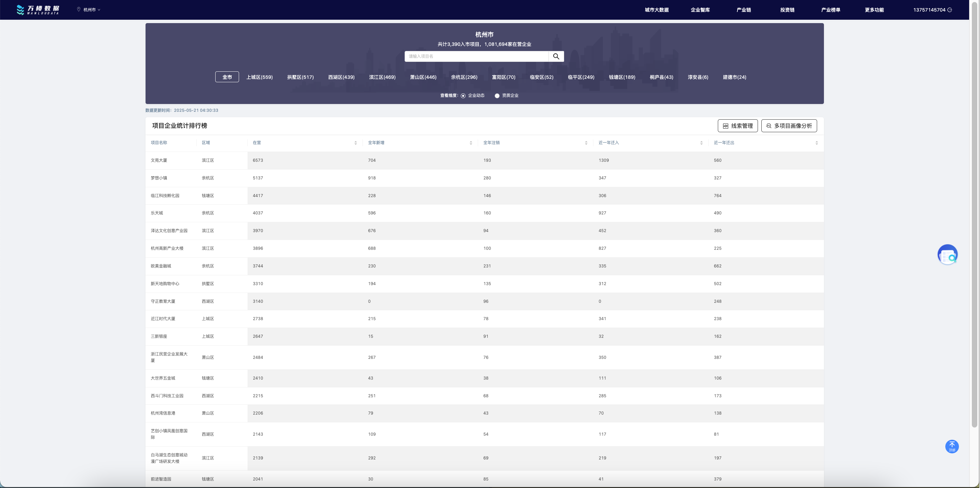Click the 多项目画像分析 button
This screenshot has height=488, width=980.
tap(789, 126)
